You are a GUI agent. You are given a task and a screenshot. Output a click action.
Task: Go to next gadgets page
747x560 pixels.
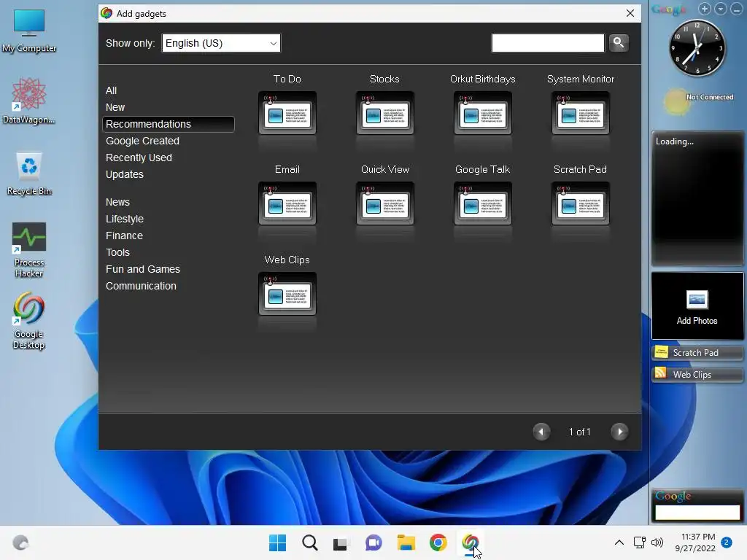pos(619,432)
